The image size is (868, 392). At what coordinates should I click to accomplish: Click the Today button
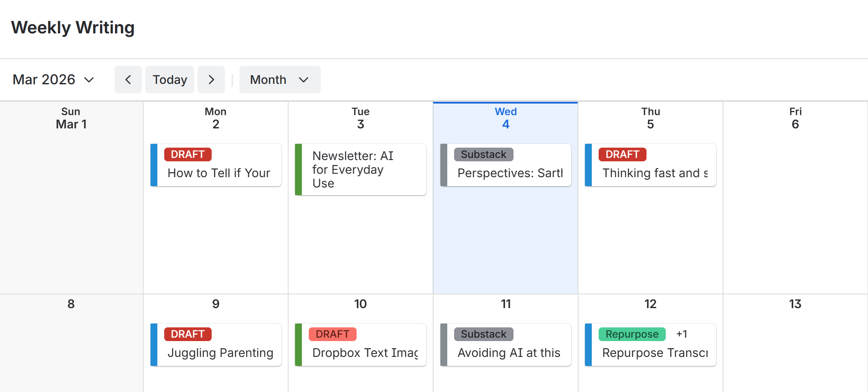click(169, 80)
